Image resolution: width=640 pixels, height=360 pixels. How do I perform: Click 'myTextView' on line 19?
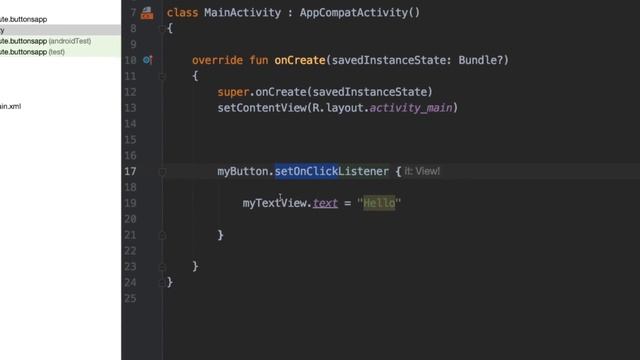[x=274, y=203]
